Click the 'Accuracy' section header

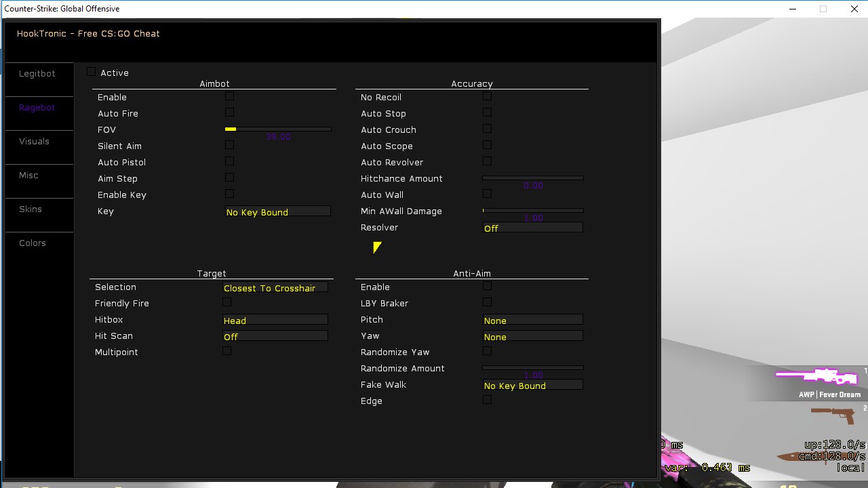(x=472, y=83)
